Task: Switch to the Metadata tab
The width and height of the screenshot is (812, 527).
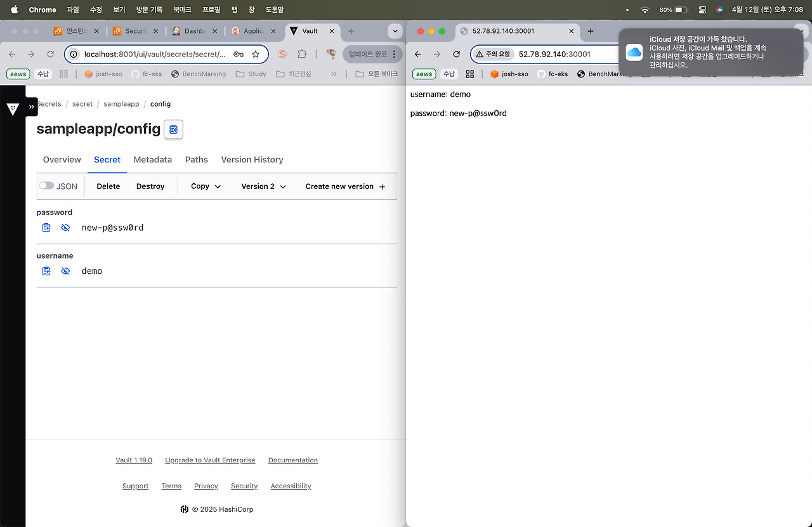Action: [x=153, y=160]
